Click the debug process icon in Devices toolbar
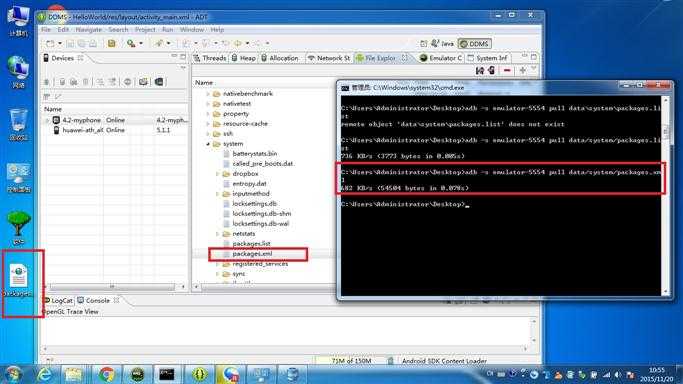Viewport: 683px width, 384px height. [47, 82]
